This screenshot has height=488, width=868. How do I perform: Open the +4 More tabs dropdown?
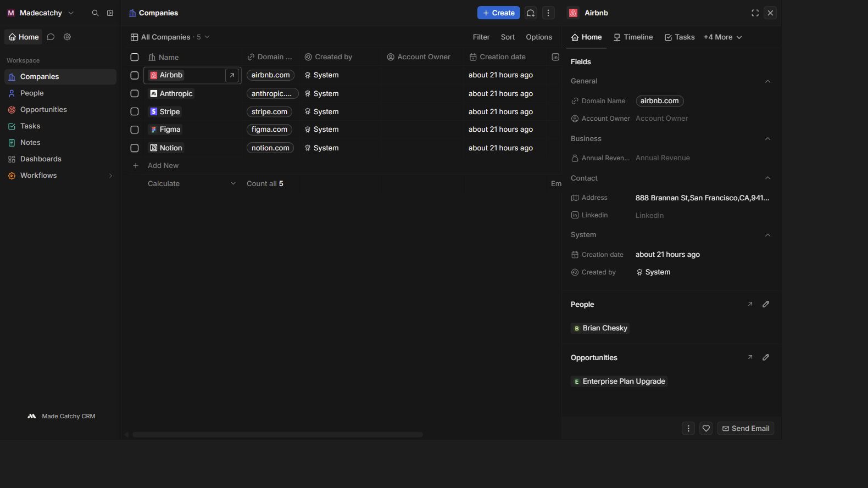[x=723, y=37]
